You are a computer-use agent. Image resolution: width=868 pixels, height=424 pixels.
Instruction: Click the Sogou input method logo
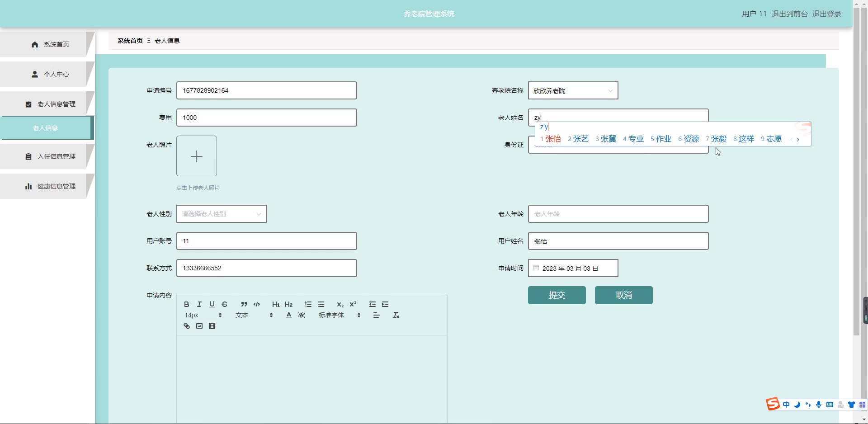[773, 404]
